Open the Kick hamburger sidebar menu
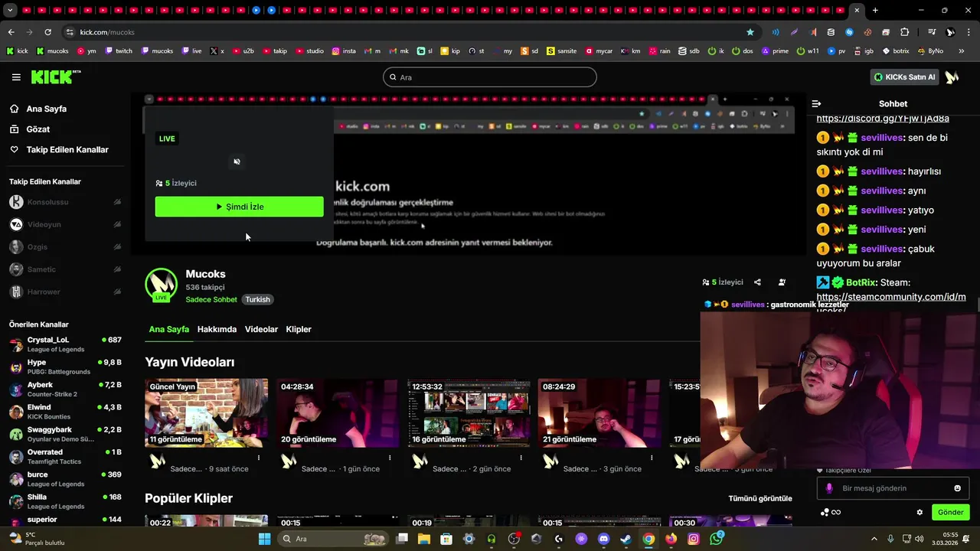The width and height of the screenshot is (980, 551). [x=16, y=77]
